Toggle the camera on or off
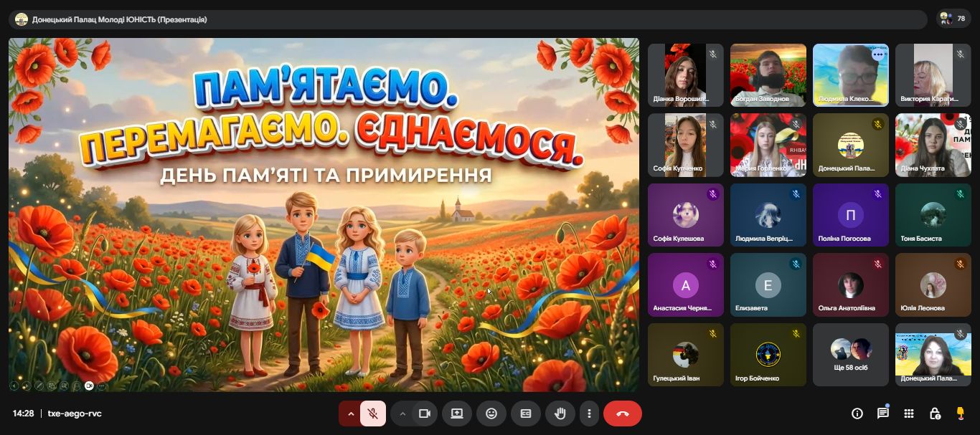 [x=424, y=414]
